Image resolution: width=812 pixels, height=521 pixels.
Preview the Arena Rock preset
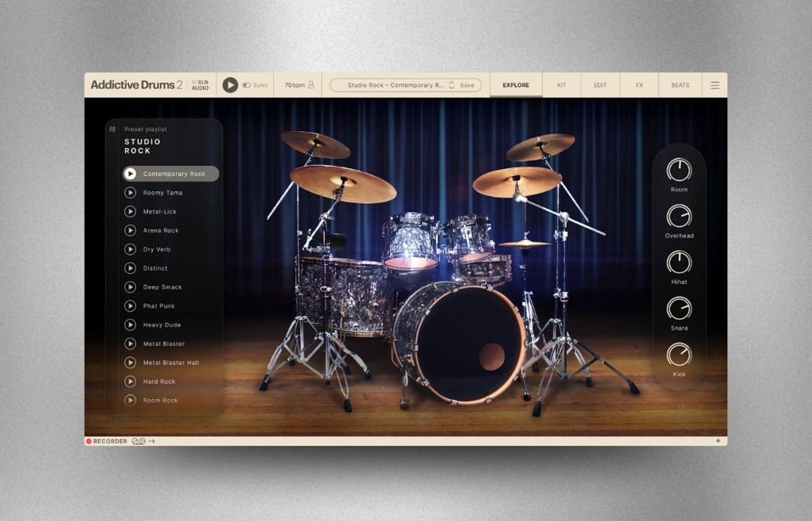(130, 230)
